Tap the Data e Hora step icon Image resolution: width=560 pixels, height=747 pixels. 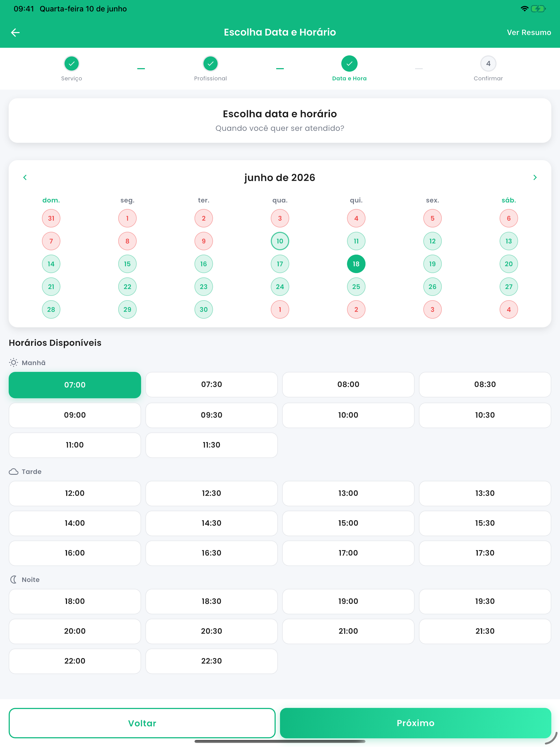[x=349, y=64]
